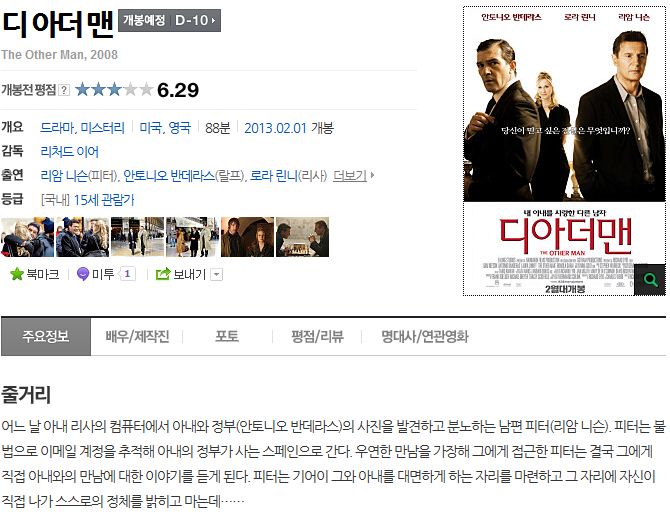Switch to the 포토 tab
Screen dimensions: 670x524
tap(227, 336)
